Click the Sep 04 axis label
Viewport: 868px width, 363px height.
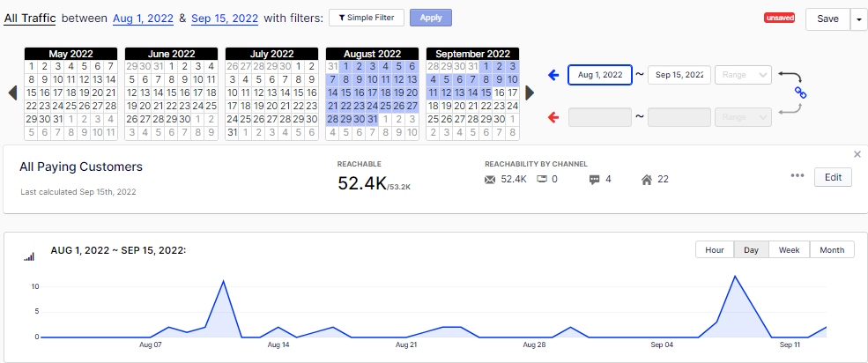click(x=662, y=344)
